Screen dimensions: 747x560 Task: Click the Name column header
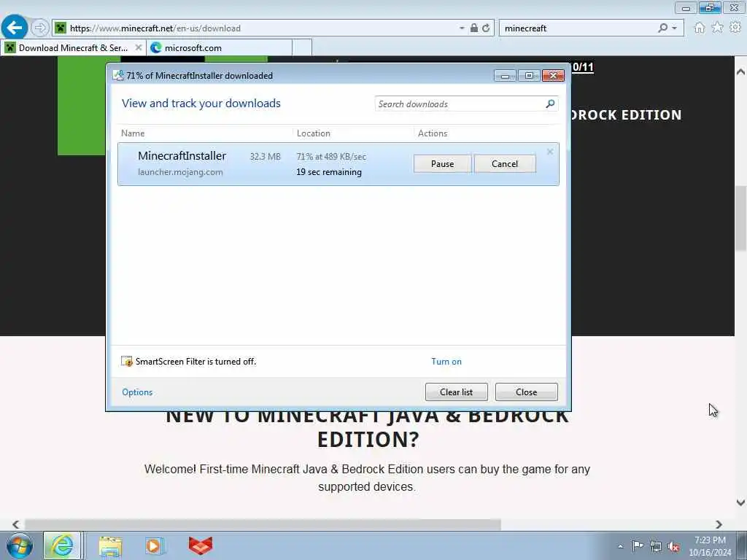133,133
